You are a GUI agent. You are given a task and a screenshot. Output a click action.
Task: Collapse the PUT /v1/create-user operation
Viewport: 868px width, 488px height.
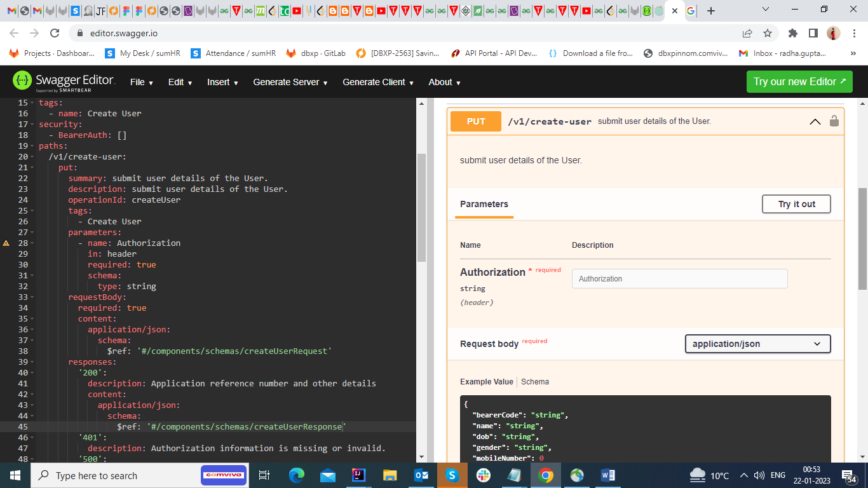pos(815,121)
